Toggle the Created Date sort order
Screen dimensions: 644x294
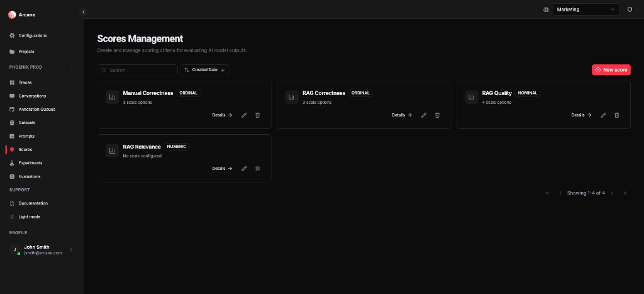204,70
